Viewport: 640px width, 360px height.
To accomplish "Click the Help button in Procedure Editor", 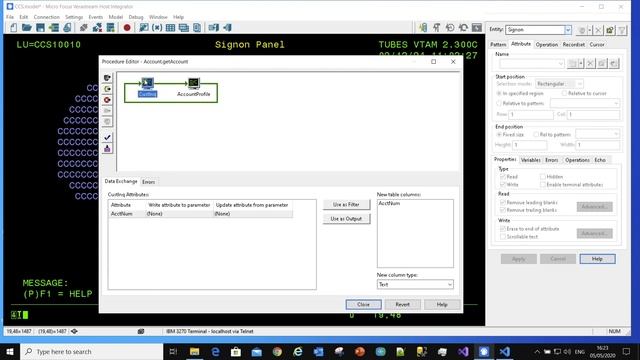I will click(x=442, y=304).
